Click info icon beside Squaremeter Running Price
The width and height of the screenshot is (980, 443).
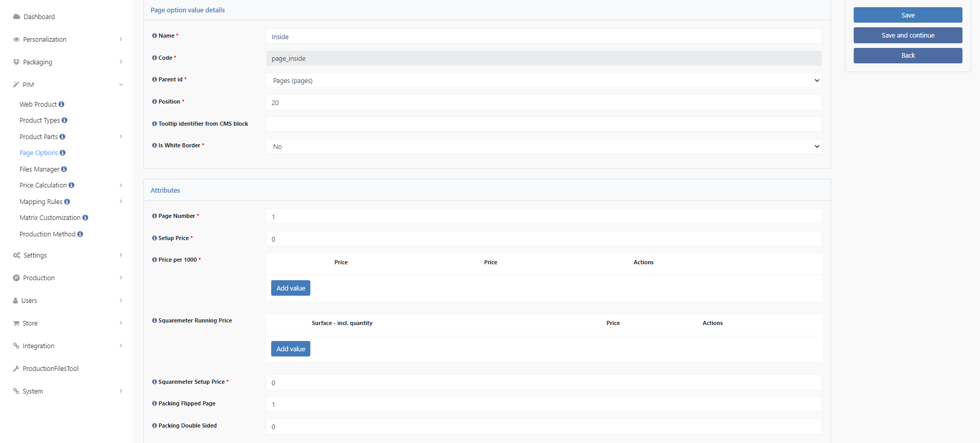pos(154,320)
